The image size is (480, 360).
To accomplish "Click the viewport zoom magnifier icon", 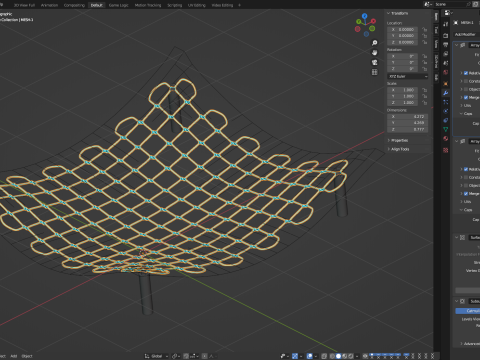I will [x=375, y=43].
